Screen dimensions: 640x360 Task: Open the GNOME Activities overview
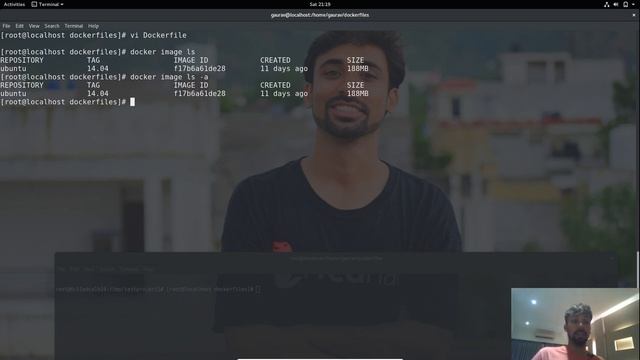(x=14, y=4)
